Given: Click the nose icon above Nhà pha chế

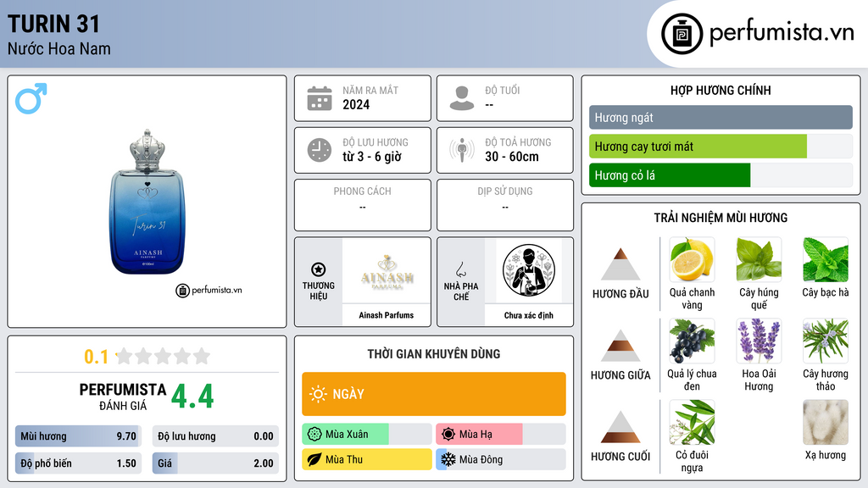Looking at the screenshot, I should pos(460,269).
